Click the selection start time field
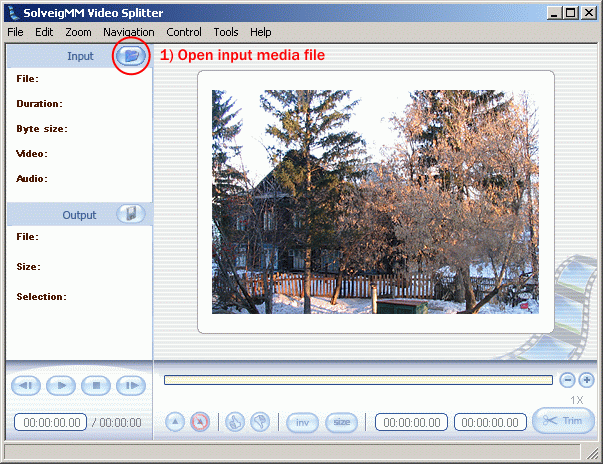The height and width of the screenshot is (464, 603). (x=411, y=422)
